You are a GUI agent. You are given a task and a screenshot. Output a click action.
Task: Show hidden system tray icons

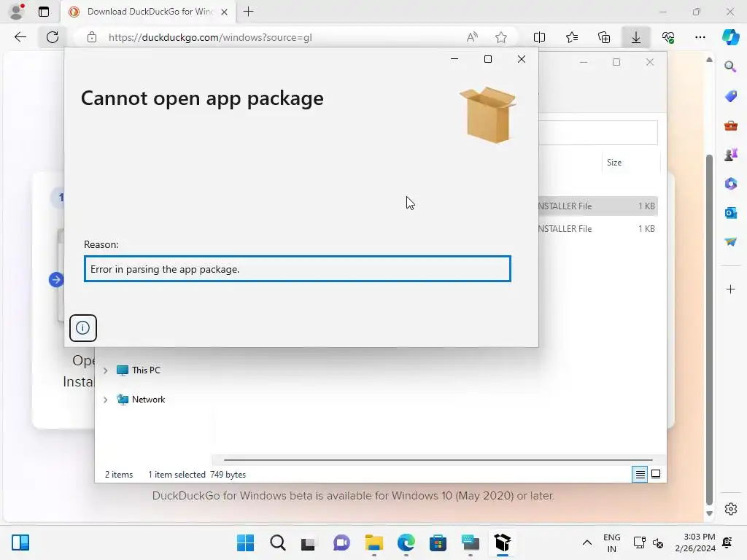[x=587, y=542]
